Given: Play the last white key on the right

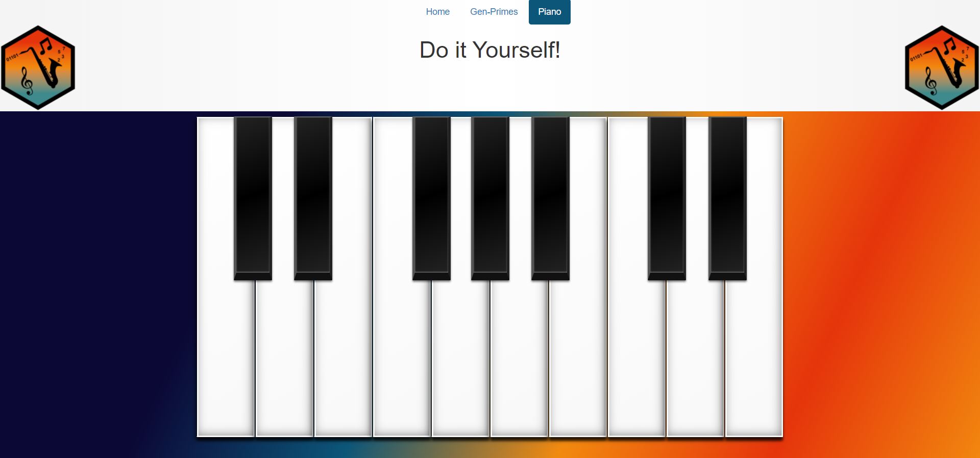Looking at the screenshot, I should click(x=754, y=357).
